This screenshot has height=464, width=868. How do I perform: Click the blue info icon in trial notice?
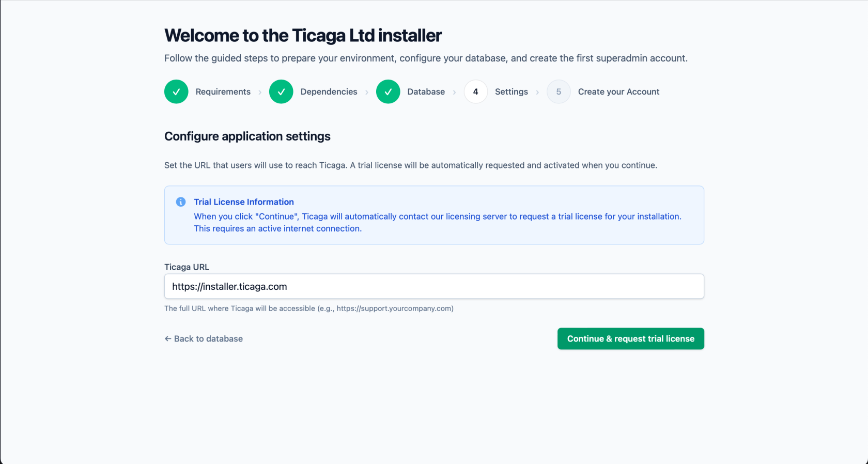(x=181, y=202)
